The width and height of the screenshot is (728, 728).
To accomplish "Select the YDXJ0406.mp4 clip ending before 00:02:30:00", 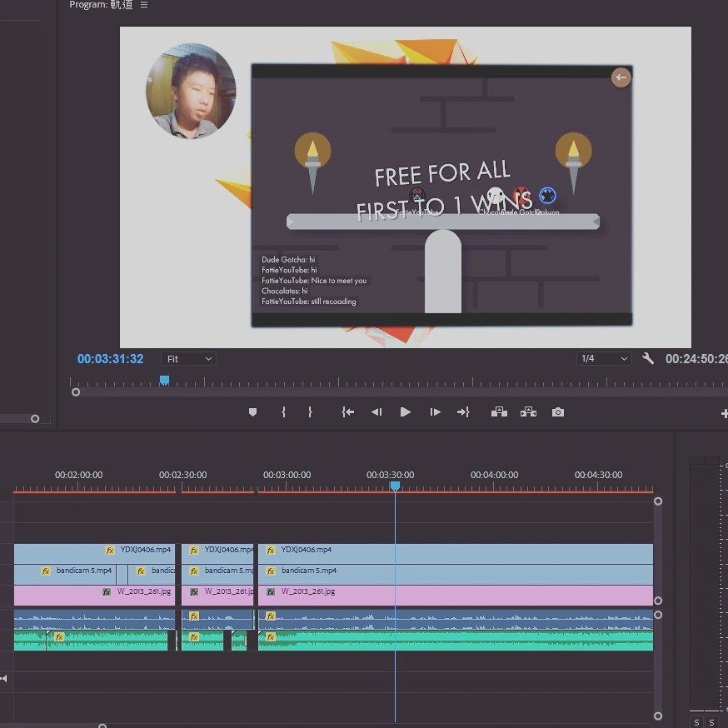I will pos(94,554).
